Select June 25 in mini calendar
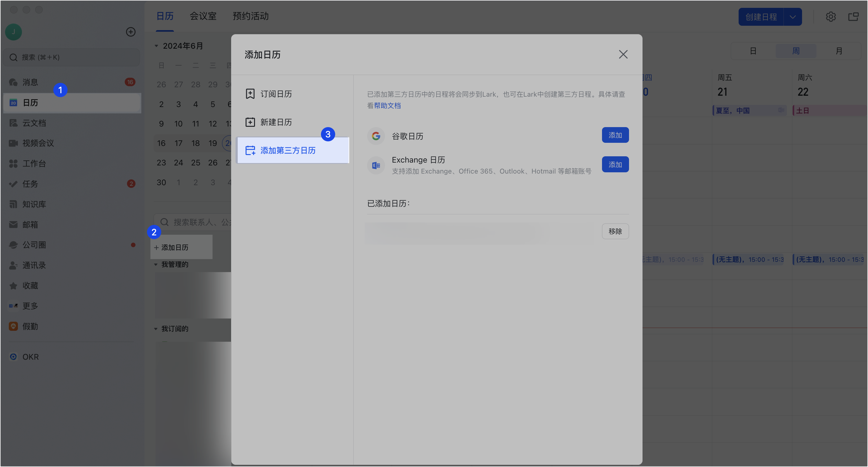Screen dimensions: 868x467 pyautogui.click(x=196, y=163)
